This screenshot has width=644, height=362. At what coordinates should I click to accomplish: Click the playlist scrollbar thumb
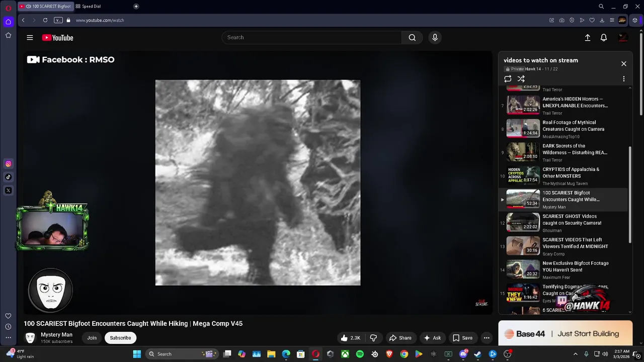click(630, 195)
